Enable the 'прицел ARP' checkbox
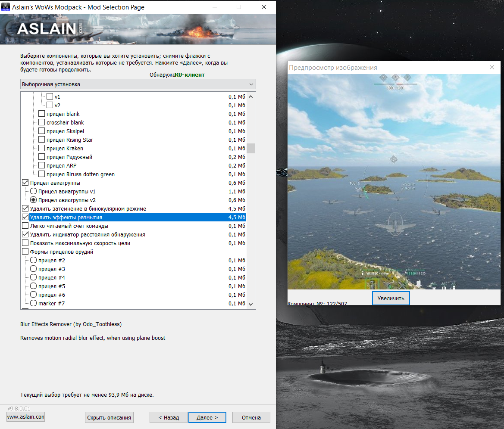 click(41, 165)
